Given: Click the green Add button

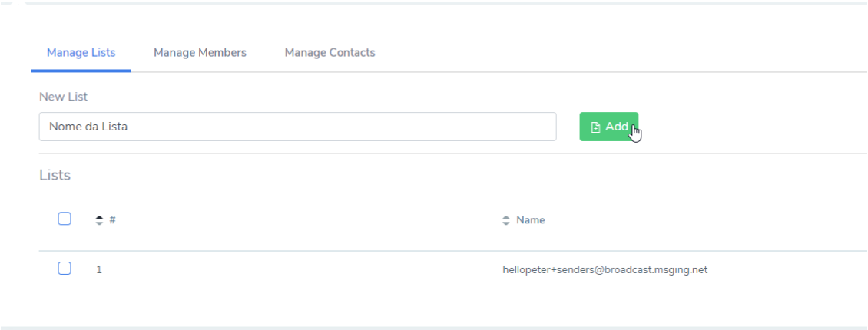Looking at the screenshot, I should (609, 127).
